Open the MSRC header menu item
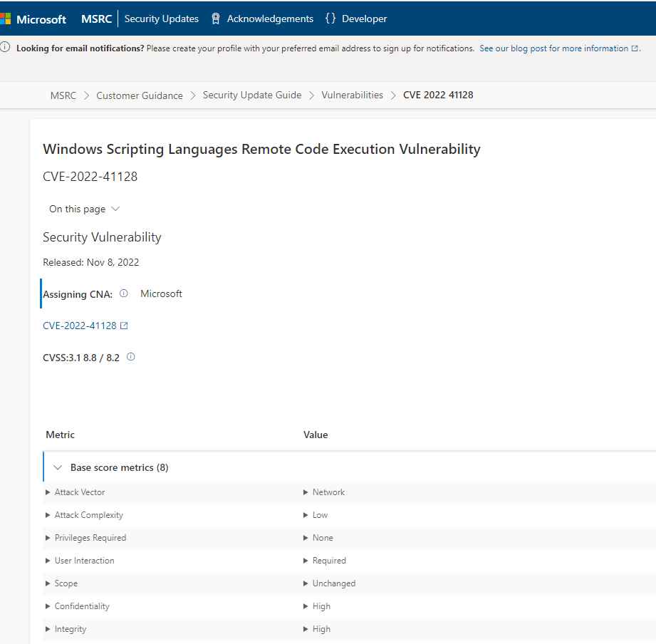Screen dimensions: 656x644 pos(97,19)
